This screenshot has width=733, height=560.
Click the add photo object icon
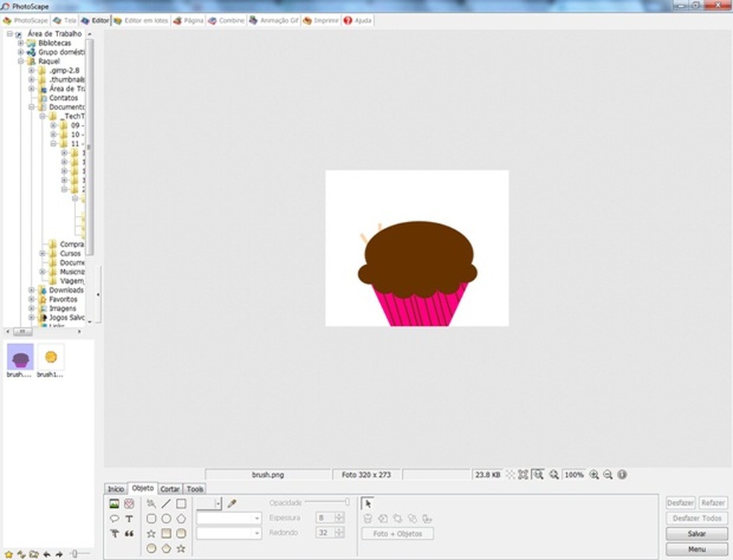pyautogui.click(x=115, y=504)
